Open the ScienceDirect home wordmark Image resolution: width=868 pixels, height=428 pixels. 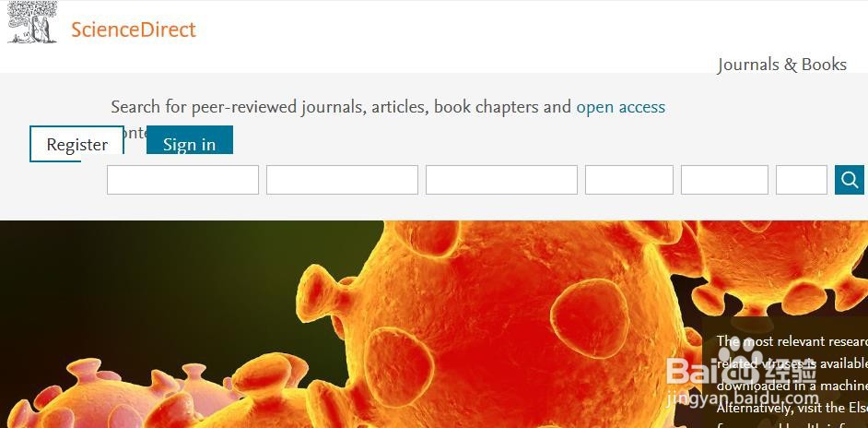pyautogui.click(x=134, y=30)
